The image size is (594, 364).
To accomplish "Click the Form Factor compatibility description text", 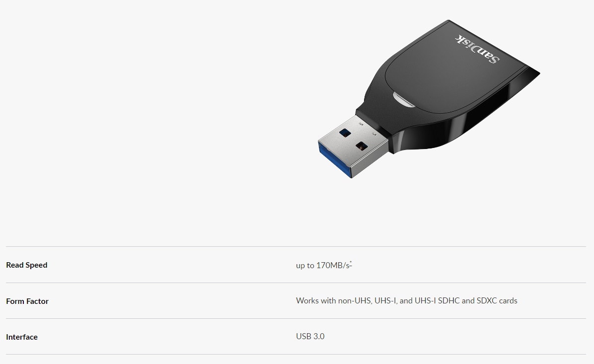I will 406,301.
